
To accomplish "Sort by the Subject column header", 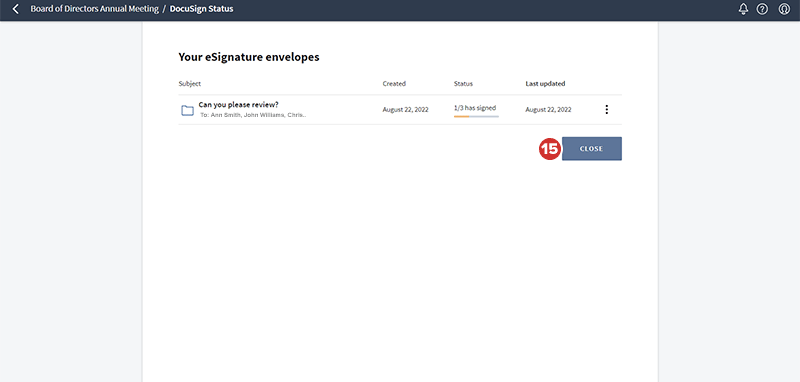I will tap(190, 84).
